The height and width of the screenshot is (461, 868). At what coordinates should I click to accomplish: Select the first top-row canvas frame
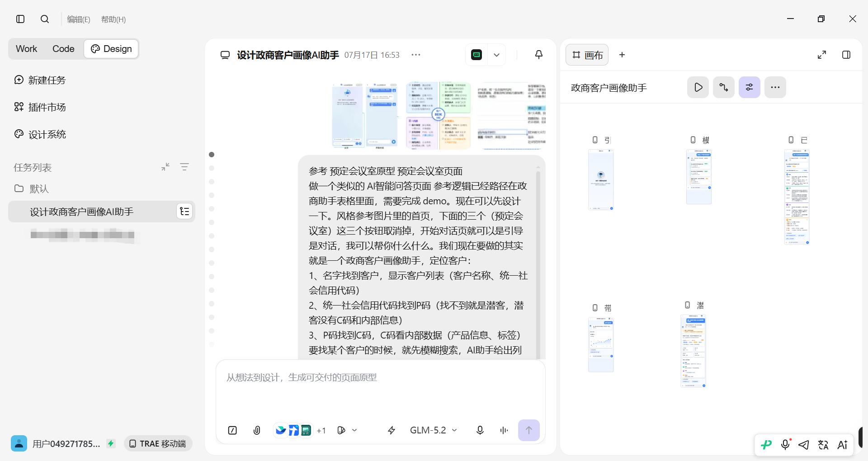[x=601, y=180]
